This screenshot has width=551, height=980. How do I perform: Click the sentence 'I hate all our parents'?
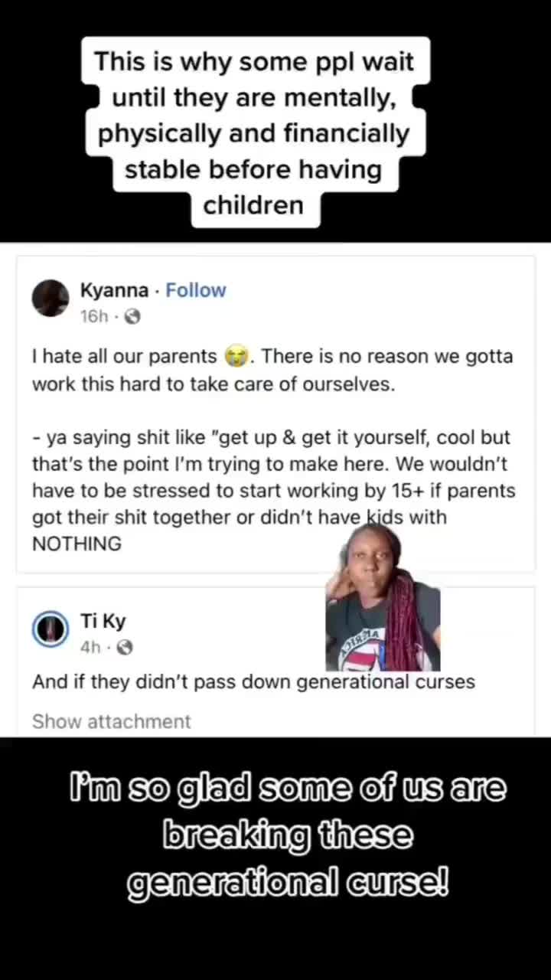pos(125,357)
